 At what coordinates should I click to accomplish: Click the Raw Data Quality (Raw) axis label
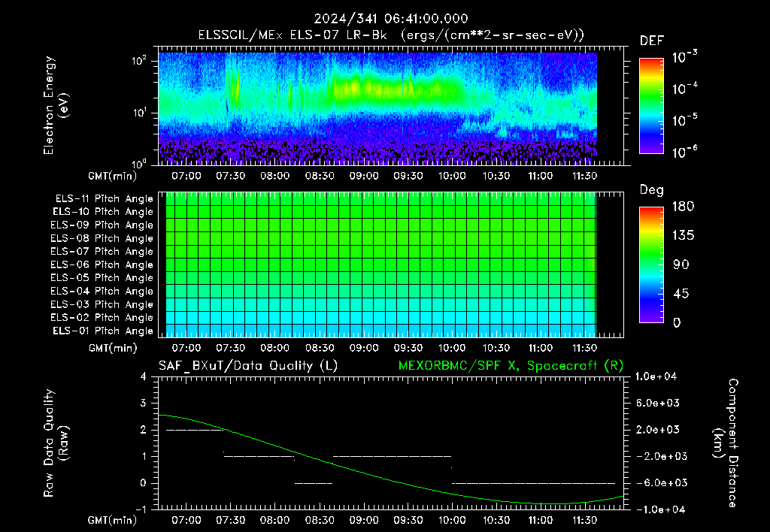[56, 443]
